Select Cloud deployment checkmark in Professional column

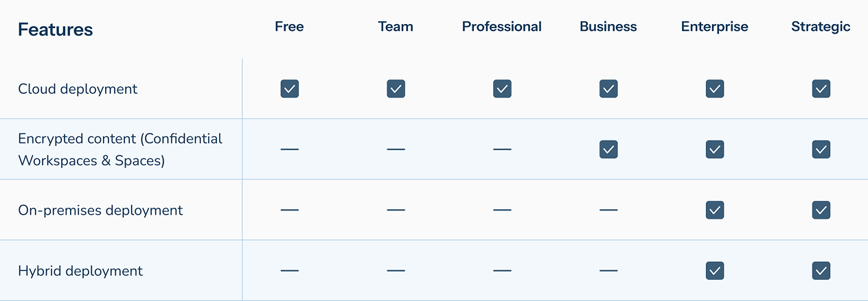(502, 88)
